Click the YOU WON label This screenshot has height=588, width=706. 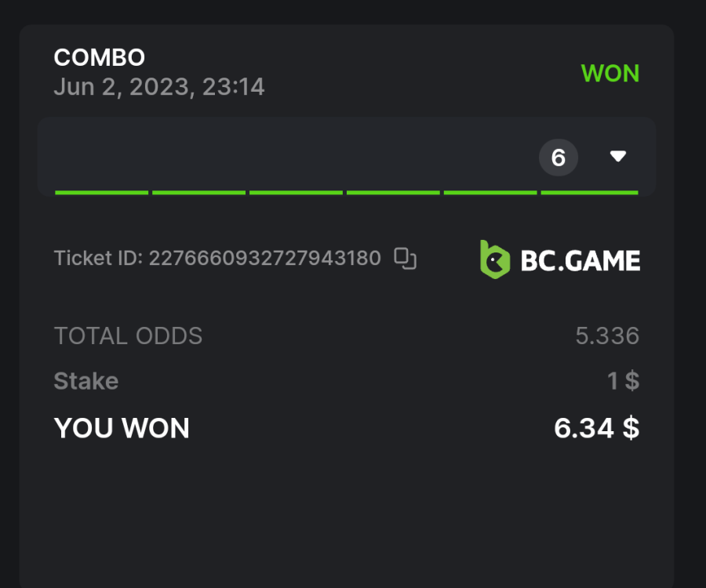coord(122,428)
